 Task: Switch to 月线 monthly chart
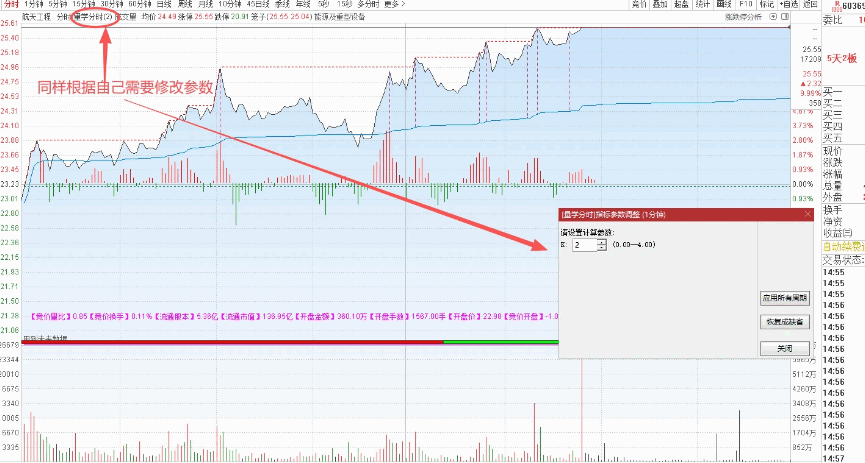click(205, 4)
